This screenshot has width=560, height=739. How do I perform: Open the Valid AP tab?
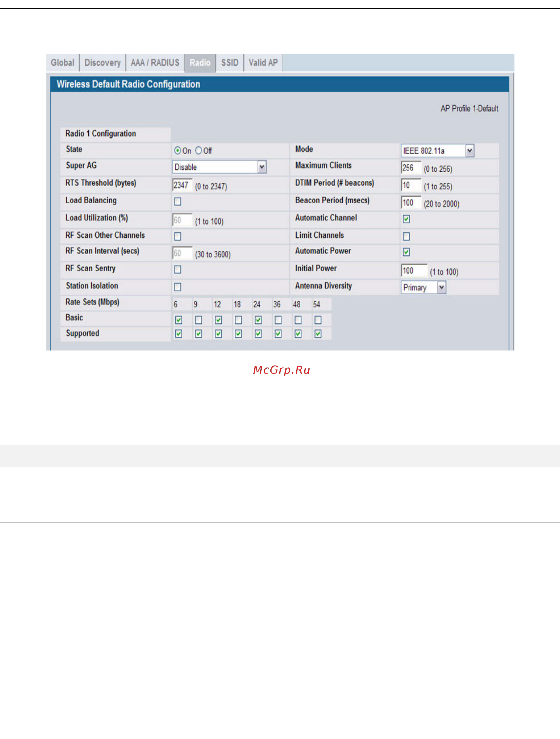tap(263, 63)
